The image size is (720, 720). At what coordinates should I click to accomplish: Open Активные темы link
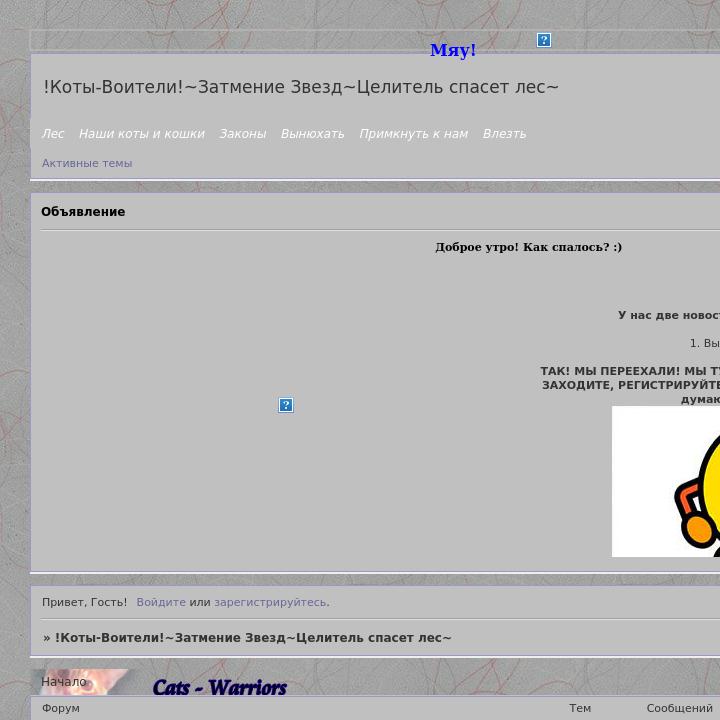click(87, 163)
